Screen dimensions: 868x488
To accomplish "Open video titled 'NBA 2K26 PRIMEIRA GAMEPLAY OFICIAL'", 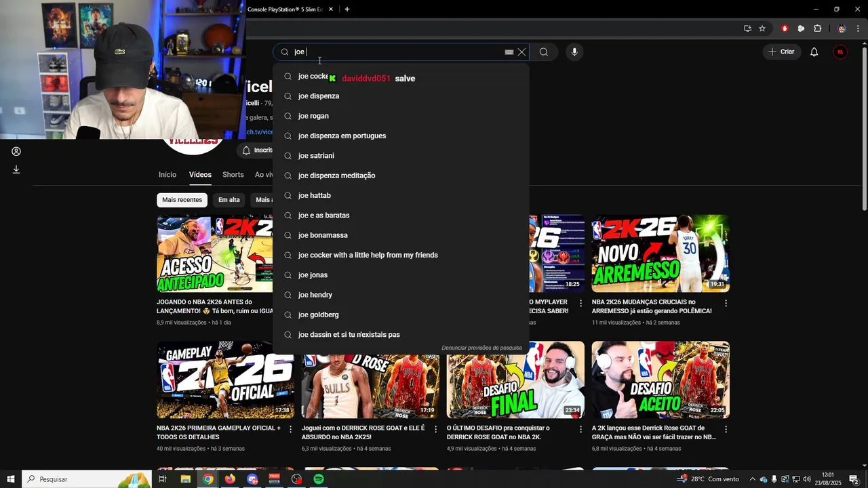I will point(218,432).
